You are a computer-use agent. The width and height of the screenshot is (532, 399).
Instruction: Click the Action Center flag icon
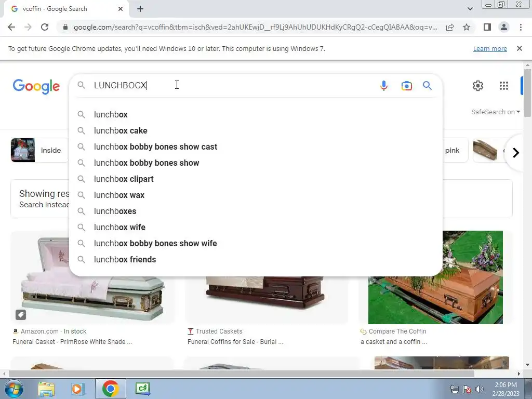(467, 389)
